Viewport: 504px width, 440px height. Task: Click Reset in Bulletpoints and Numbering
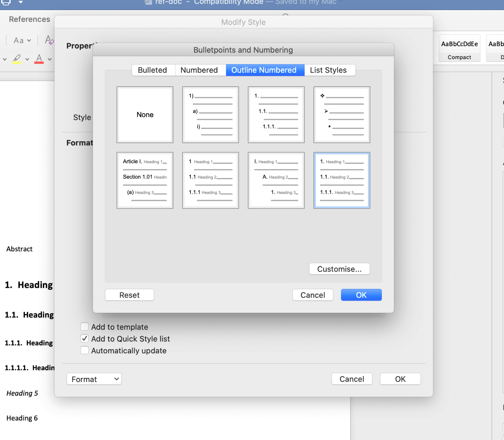click(x=129, y=295)
